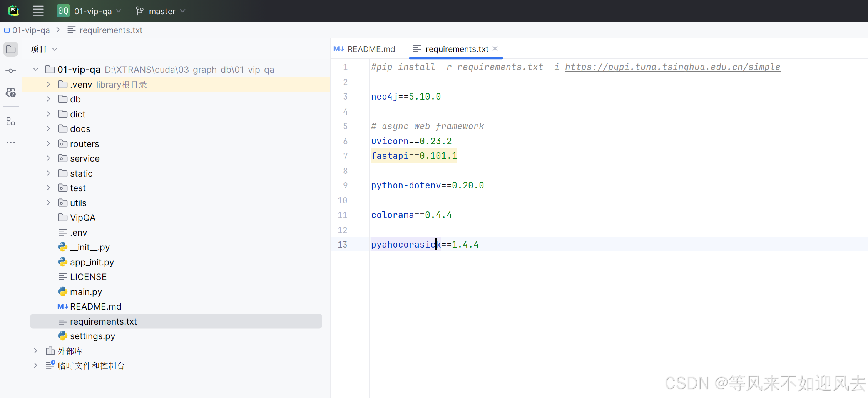Select settings.py in project tree
The height and width of the screenshot is (398, 868).
(x=176, y=336)
